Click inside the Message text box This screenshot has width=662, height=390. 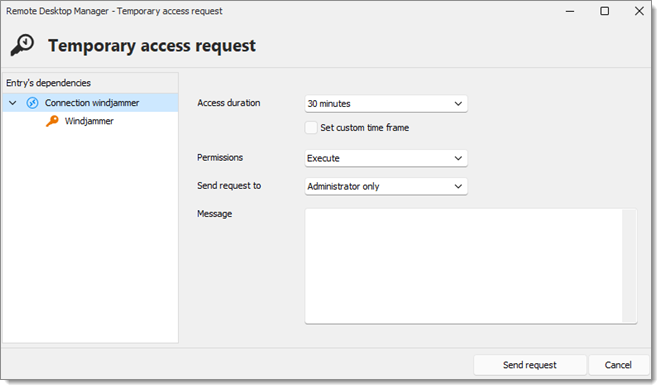tap(463, 266)
